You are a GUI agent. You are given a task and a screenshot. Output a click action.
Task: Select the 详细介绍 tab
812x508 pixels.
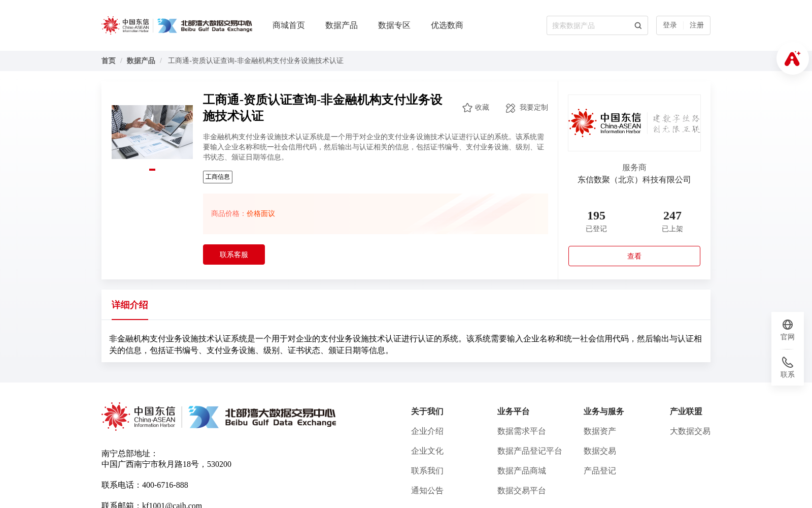pos(130,305)
